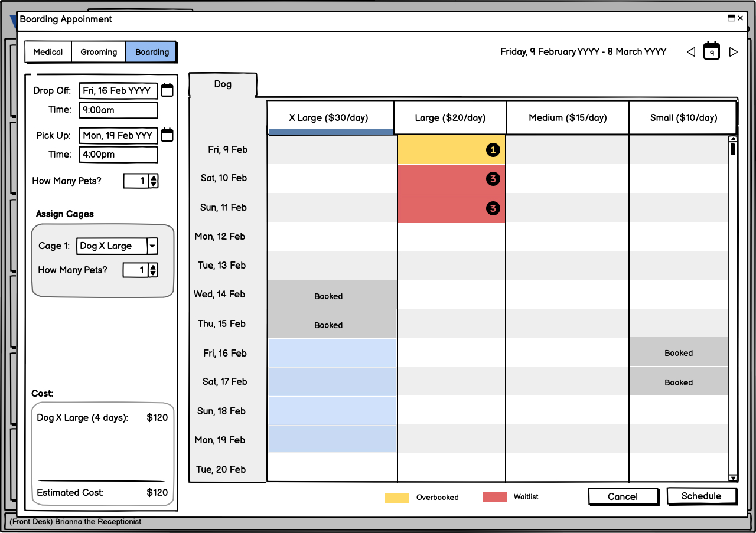Click waitlist badge on Sun, 11 Feb

tap(493, 208)
